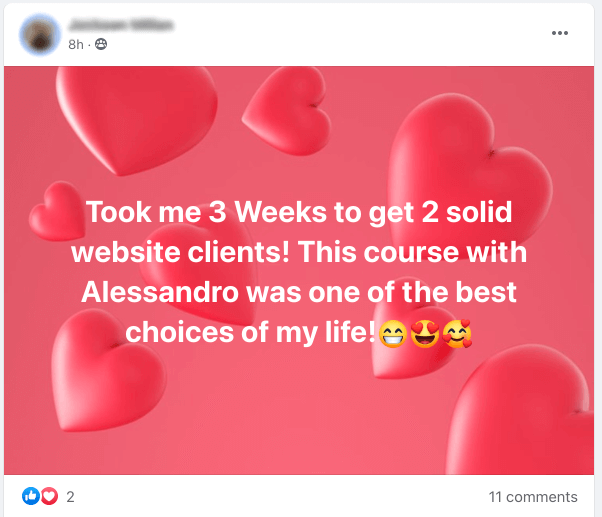Open the post's three-dot options menu
Screen dimensions: 602x517
pyautogui.click(x=560, y=33)
